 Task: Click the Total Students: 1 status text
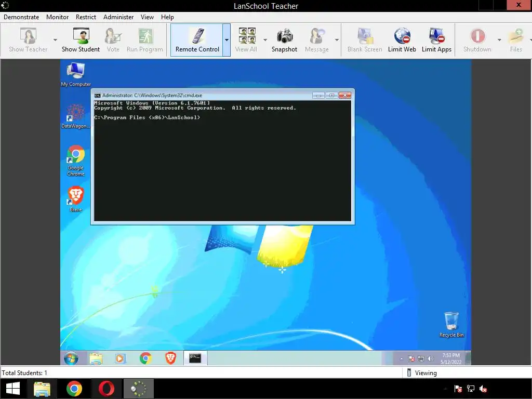pos(24,373)
